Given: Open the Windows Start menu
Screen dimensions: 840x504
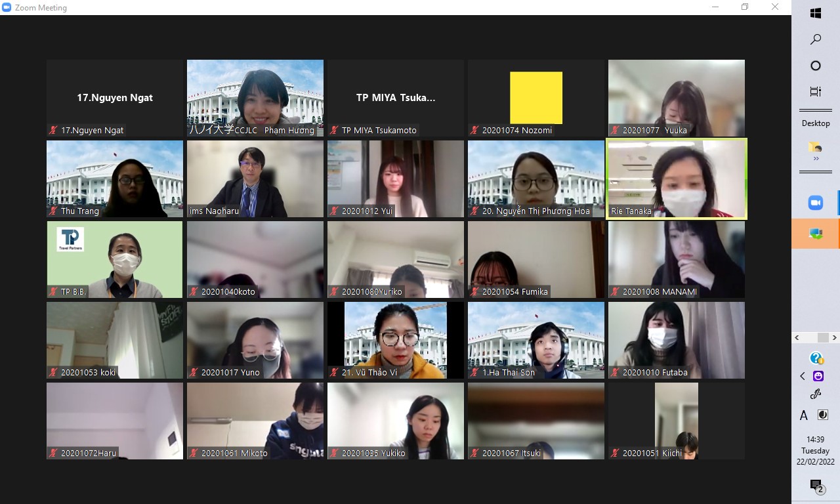Looking at the screenshot, I should (816, 13).
